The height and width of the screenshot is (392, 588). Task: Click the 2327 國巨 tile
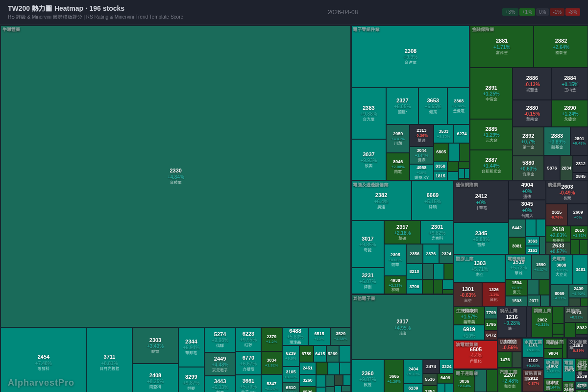click(x=402, y=106)
